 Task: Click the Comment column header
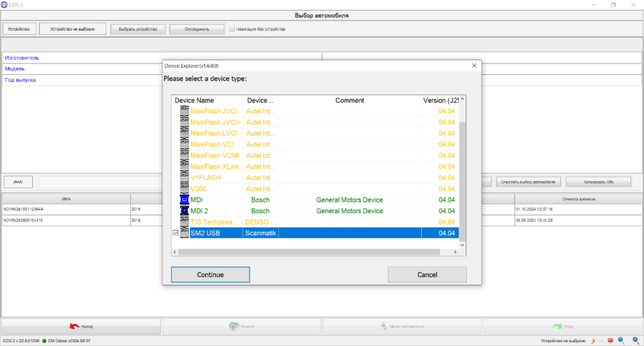(x=350, y=101)
